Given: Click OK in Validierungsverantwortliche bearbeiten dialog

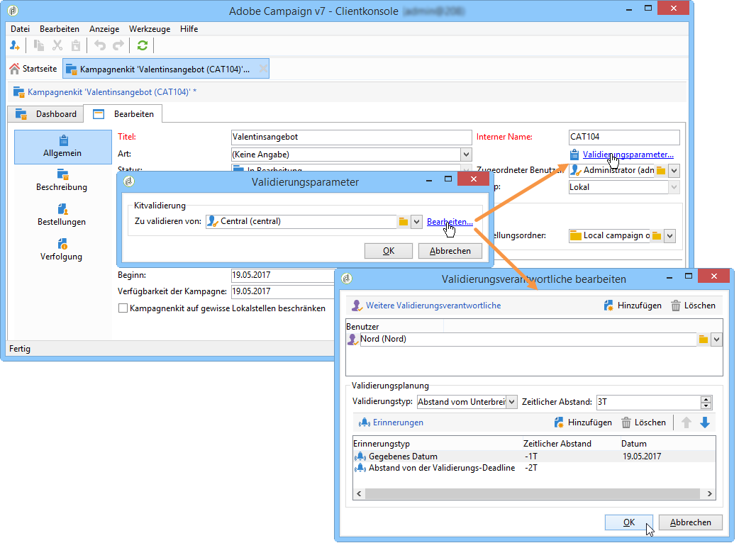Looking at the screenshot, I should pos(629,522).
